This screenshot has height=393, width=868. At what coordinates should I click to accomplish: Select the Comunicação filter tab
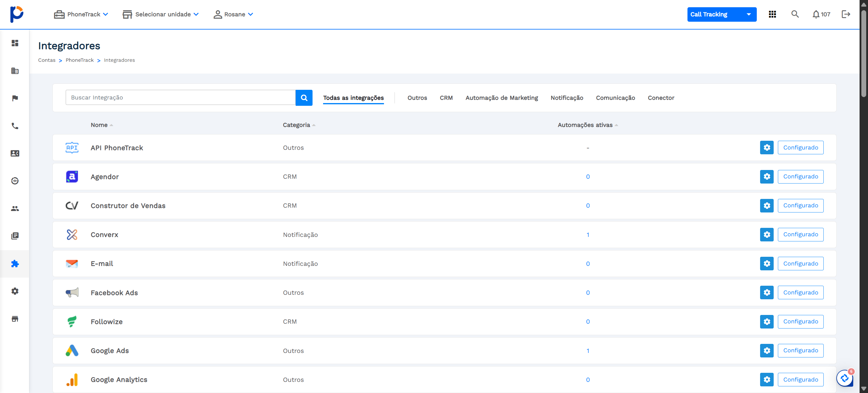615,98
